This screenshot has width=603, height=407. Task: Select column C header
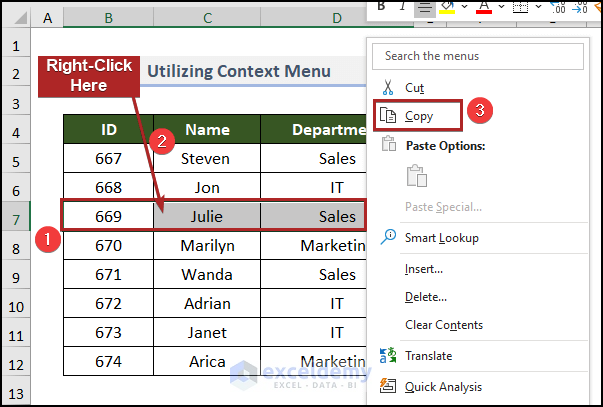coord(207,18)
